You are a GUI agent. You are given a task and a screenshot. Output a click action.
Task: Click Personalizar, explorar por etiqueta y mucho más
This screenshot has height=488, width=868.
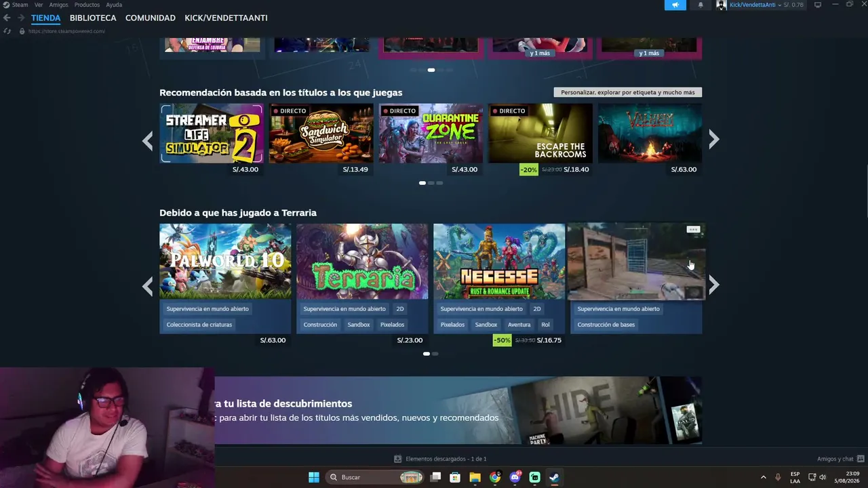(628, 92)
